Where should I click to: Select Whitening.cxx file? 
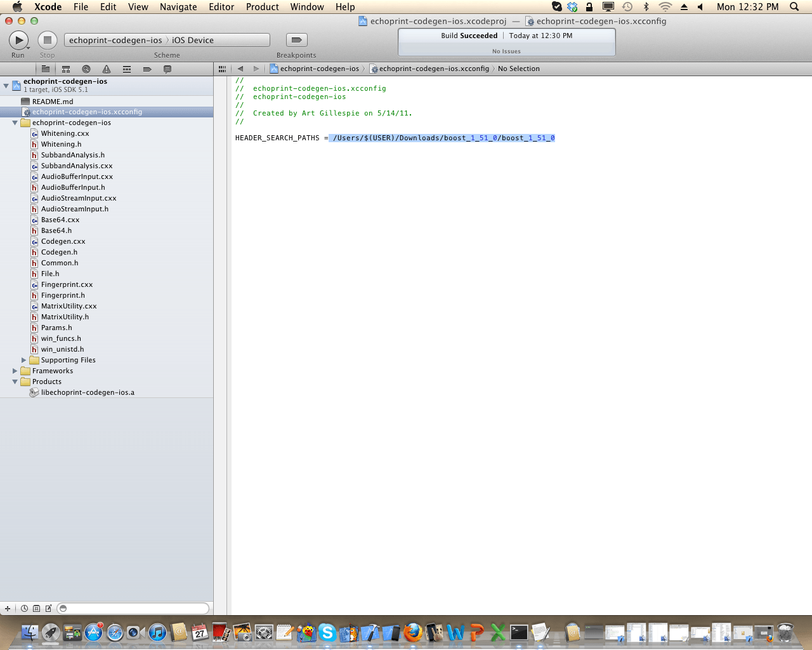[x=107, y=133]
